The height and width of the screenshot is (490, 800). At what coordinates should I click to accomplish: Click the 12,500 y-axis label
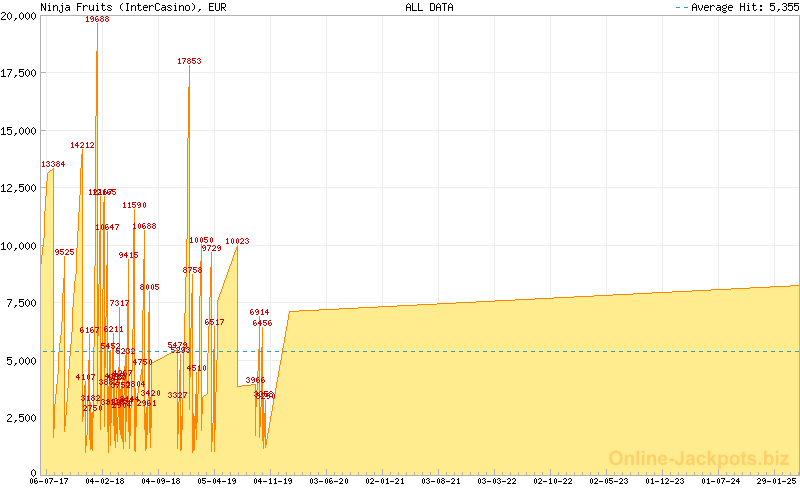tap(20, 189)
